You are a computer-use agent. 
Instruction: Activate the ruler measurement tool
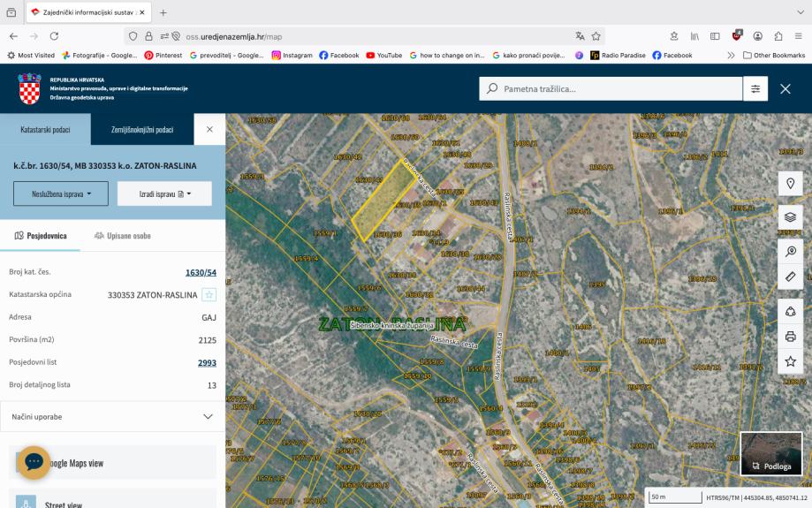point(790,277)
